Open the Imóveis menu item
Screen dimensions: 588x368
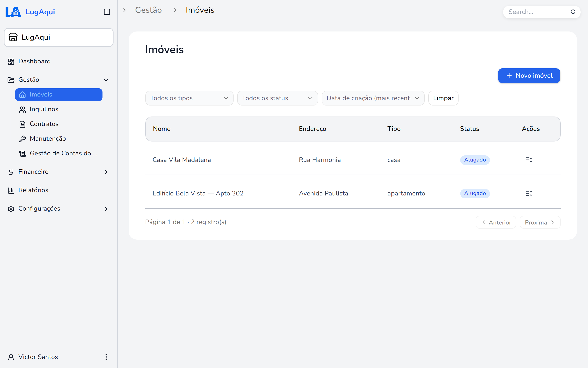59,95
